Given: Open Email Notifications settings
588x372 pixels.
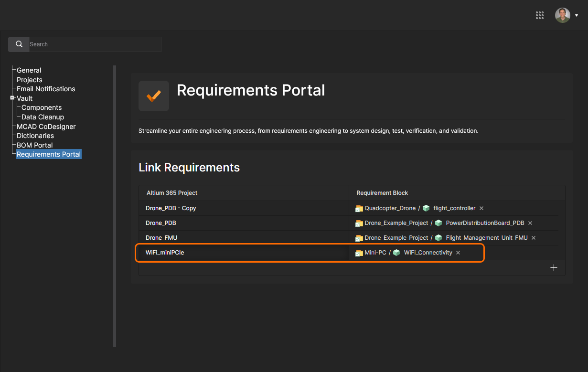Looking at the screenshot, I should coord(46,89).
